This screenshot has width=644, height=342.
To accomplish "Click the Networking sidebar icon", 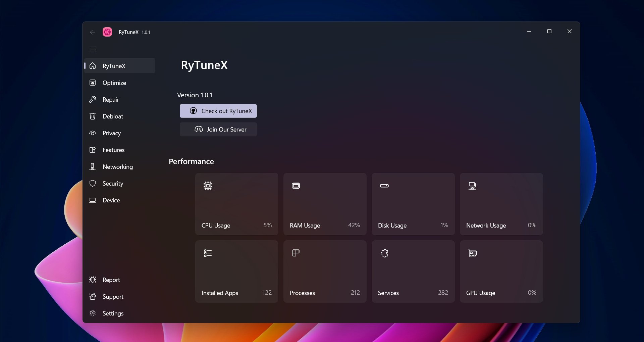I will [x=93, y=167].
